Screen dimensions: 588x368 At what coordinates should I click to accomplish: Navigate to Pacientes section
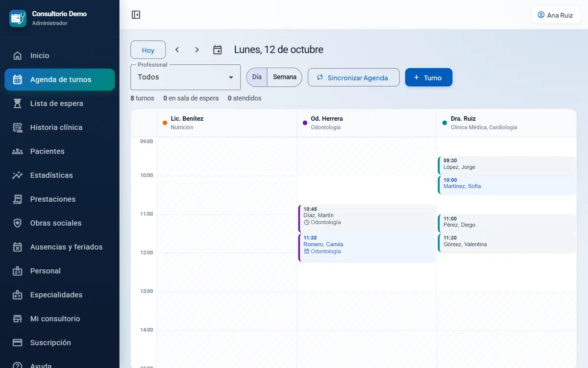click(x=60, y=151)
